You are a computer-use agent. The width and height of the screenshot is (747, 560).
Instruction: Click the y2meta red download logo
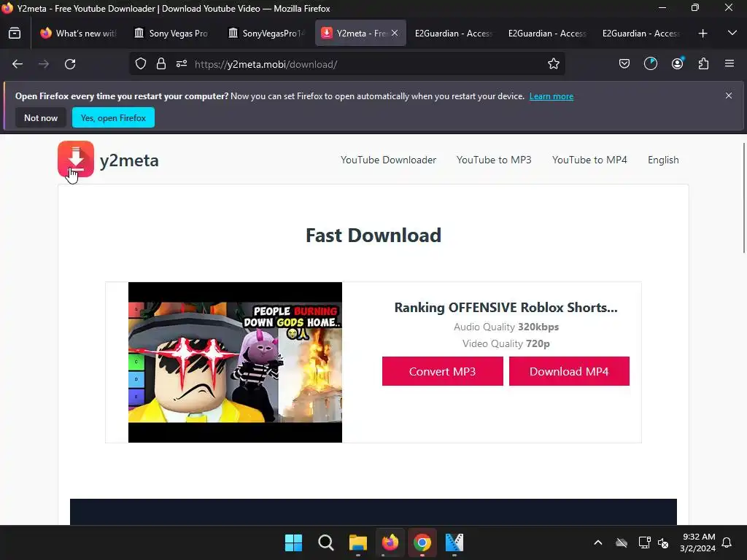click(76, 159)
